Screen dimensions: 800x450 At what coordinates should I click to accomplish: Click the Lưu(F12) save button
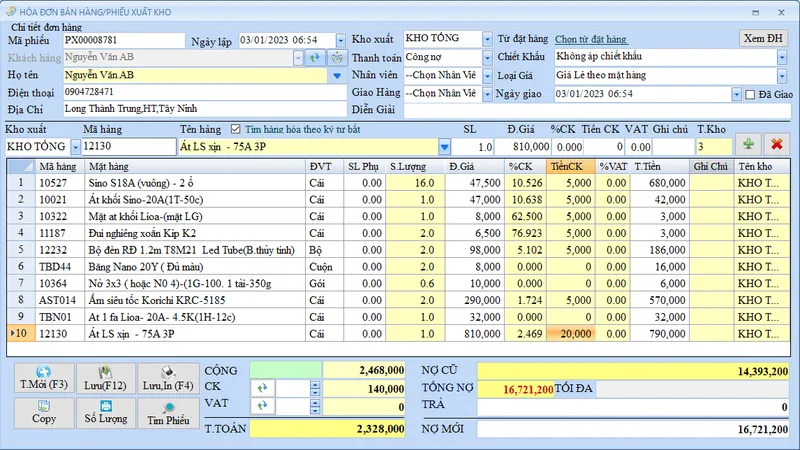(x=106, y=378)
